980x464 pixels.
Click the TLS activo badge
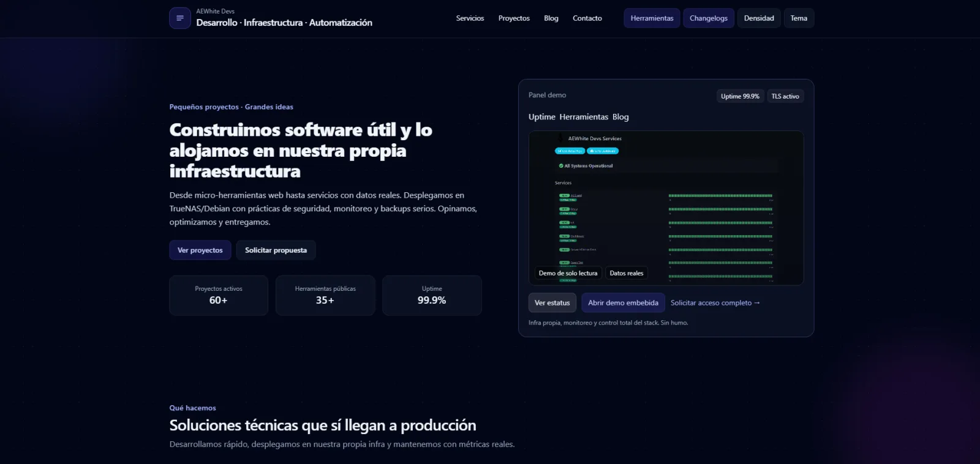(785, 96)
